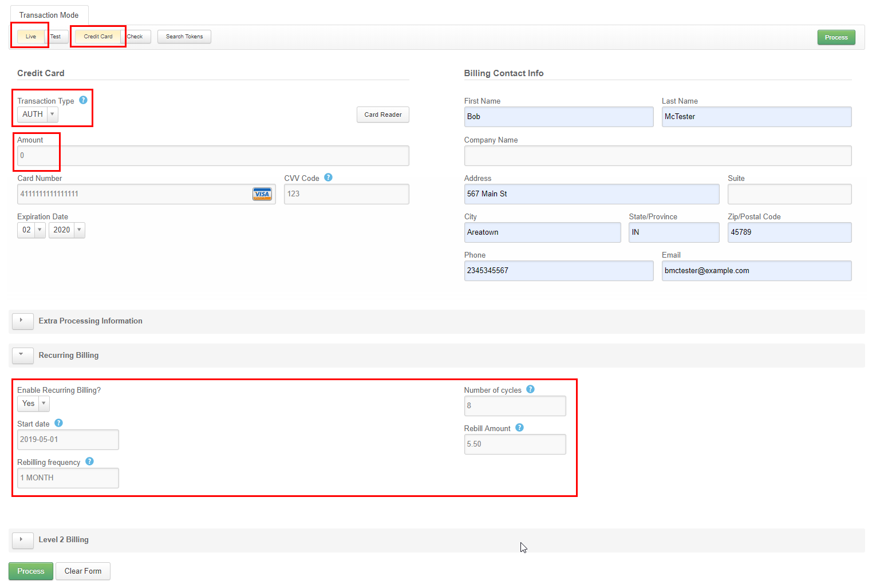This screenshot has height=588, width=880.
Task: Open the Search Tokens tab
Action: tap(184, 37)
